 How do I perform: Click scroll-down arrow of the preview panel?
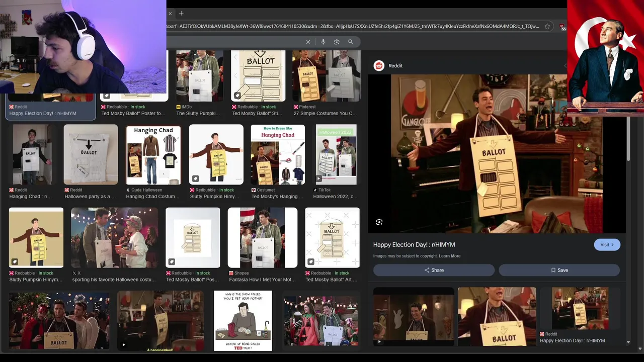[628, 342]
